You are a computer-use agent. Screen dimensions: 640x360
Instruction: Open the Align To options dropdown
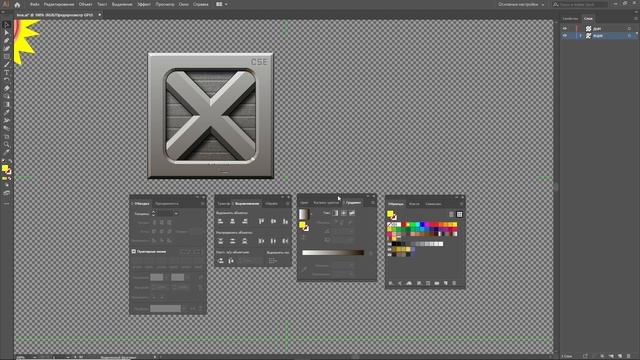point(273,260)
